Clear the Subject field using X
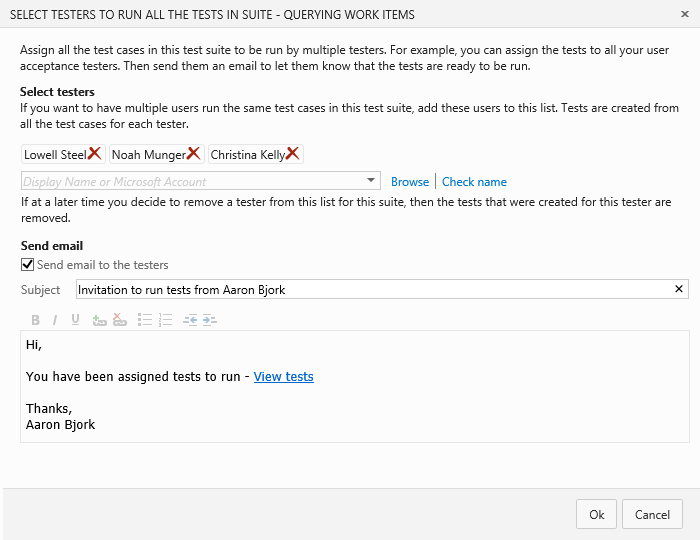 (x=679, y=289)
